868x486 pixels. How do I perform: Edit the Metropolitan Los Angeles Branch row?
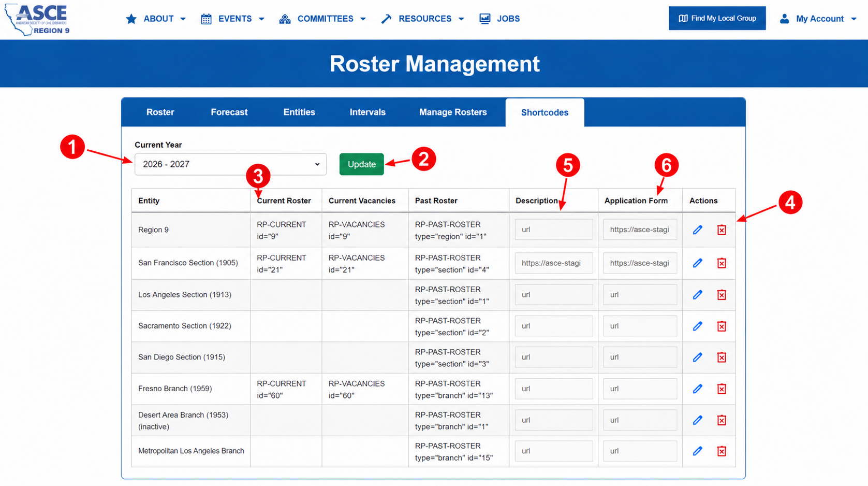697,451
